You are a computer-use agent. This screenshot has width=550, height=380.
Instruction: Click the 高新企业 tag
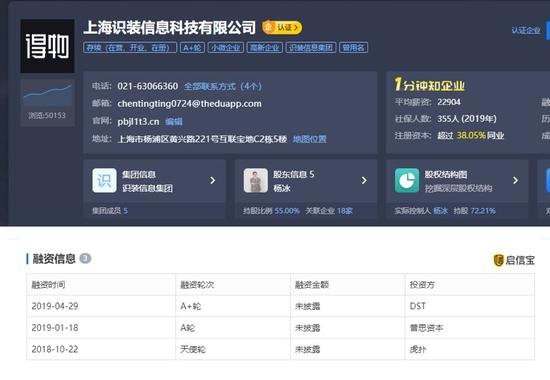click(x=265, y=48)
